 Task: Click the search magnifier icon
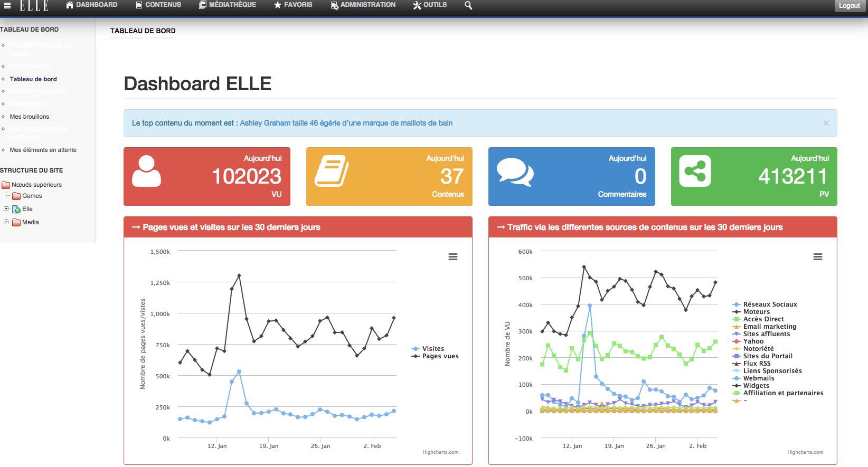click(468, 5)
